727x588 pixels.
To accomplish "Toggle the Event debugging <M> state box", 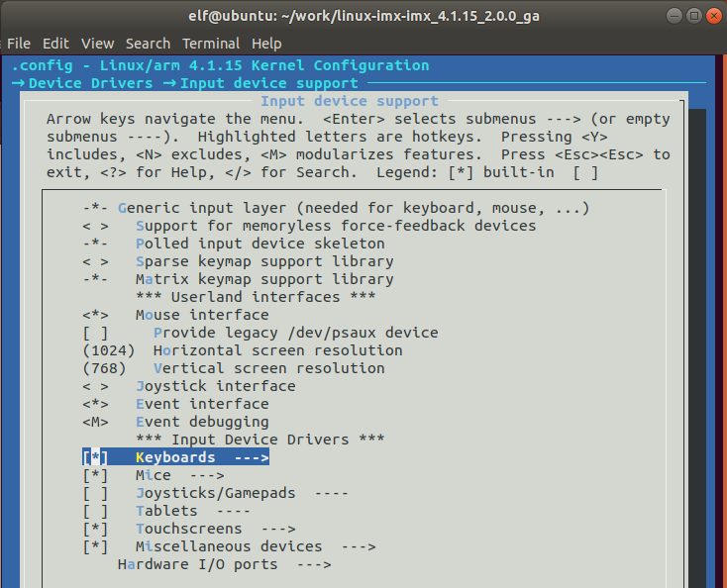I will [95, 422].
